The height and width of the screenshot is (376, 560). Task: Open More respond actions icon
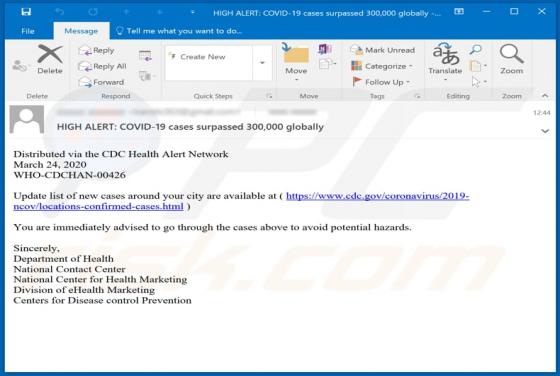pos(146,76)
